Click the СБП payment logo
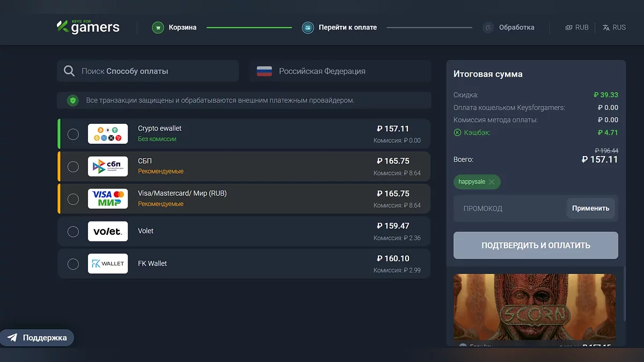The height and width of the screenshot is (362, 644). tap(108, 166)
